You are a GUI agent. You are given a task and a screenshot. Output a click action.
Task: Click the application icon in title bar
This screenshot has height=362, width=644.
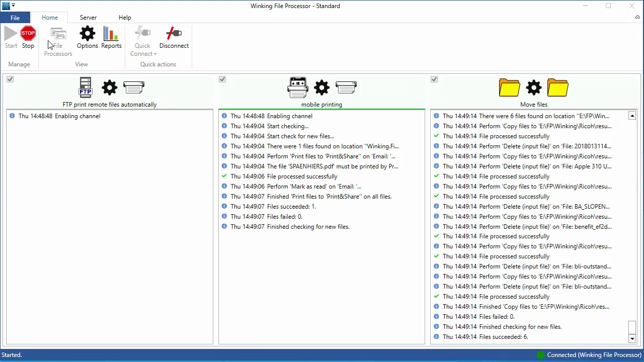(6, 6)
